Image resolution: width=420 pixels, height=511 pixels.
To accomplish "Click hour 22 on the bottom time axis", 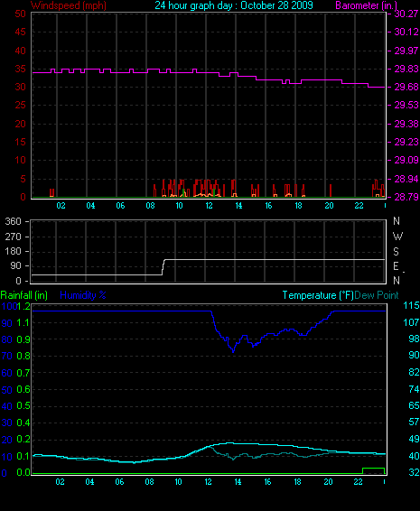I will (x=358, y=482).
